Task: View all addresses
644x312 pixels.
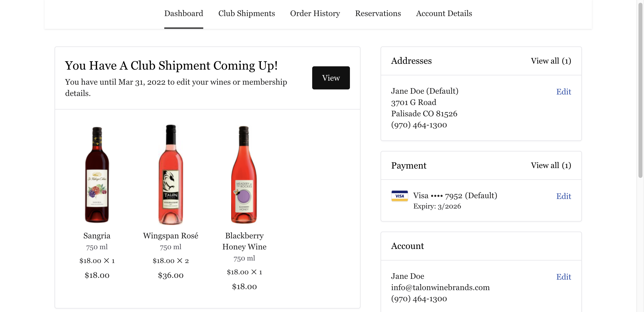Action: point(551,61)
